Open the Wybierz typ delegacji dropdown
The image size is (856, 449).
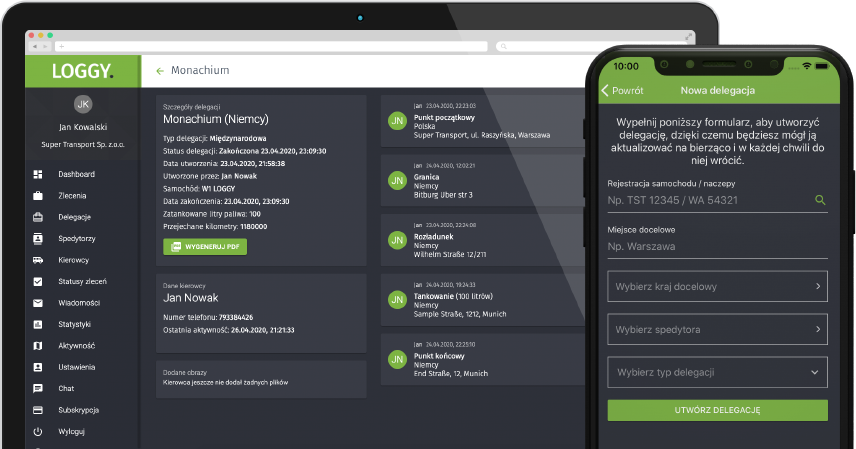coord(717,372)
